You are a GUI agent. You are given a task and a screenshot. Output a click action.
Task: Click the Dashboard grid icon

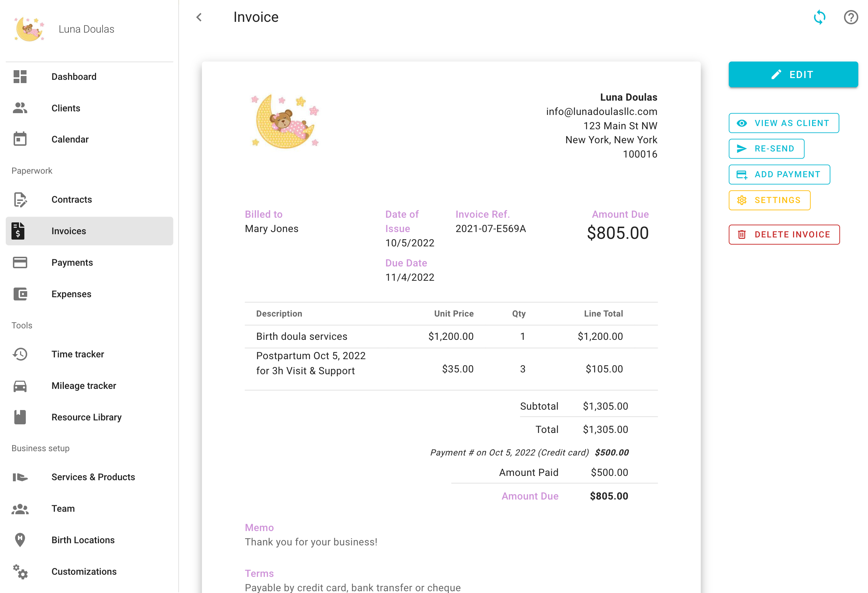point(20,77)
